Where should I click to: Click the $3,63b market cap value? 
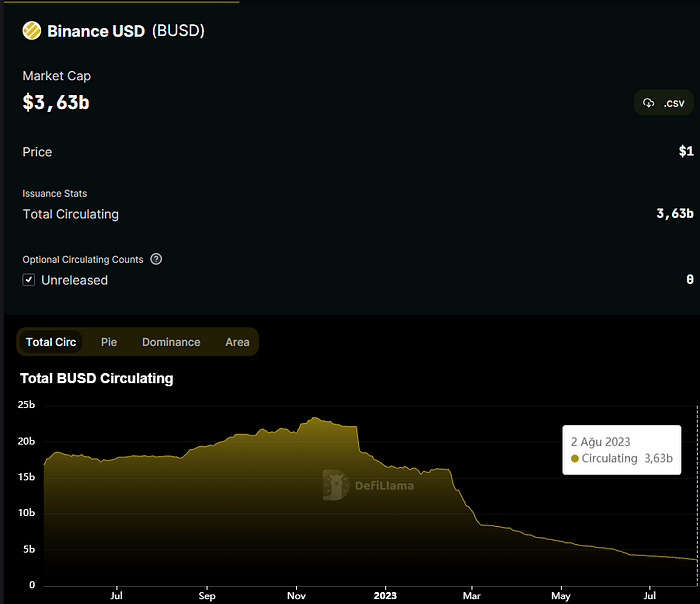click(56, 103)
